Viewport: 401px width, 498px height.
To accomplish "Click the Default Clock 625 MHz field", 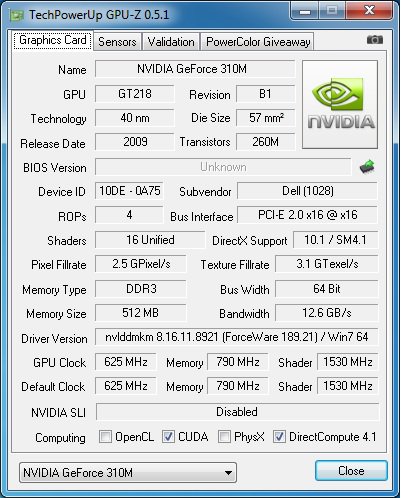I will (x=126, y=386).
